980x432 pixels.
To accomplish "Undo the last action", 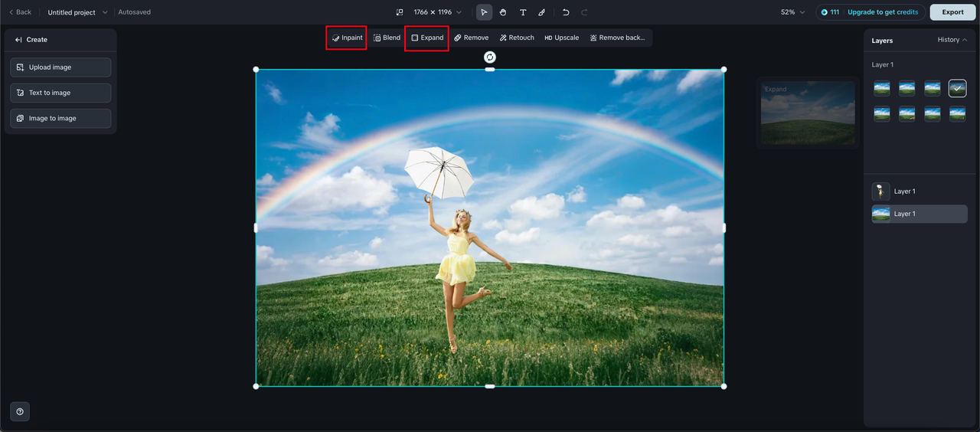I will pos(566,12).
